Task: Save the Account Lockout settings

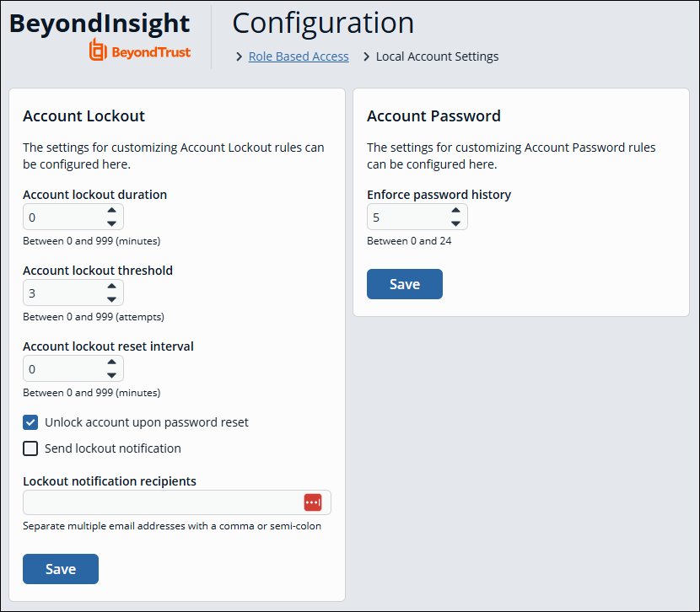Action: (x=61, y=569)
